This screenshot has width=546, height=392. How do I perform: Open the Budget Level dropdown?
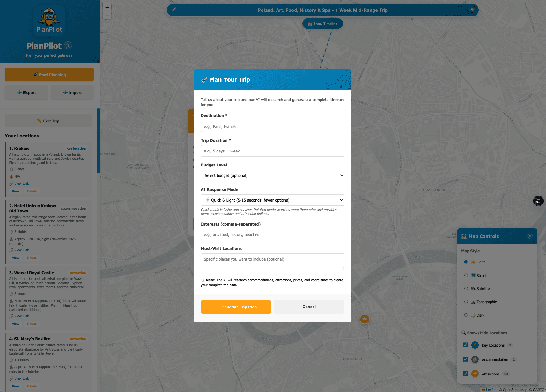coord(272,175)
